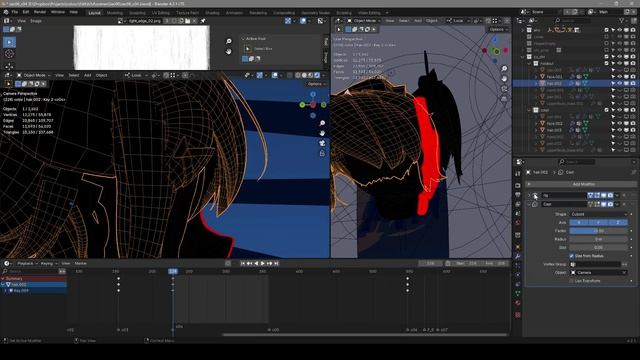This screenshot has height=360, width=640.
Task: Open the Render menu
Action: pyautogui.click(x=40, y=12)
